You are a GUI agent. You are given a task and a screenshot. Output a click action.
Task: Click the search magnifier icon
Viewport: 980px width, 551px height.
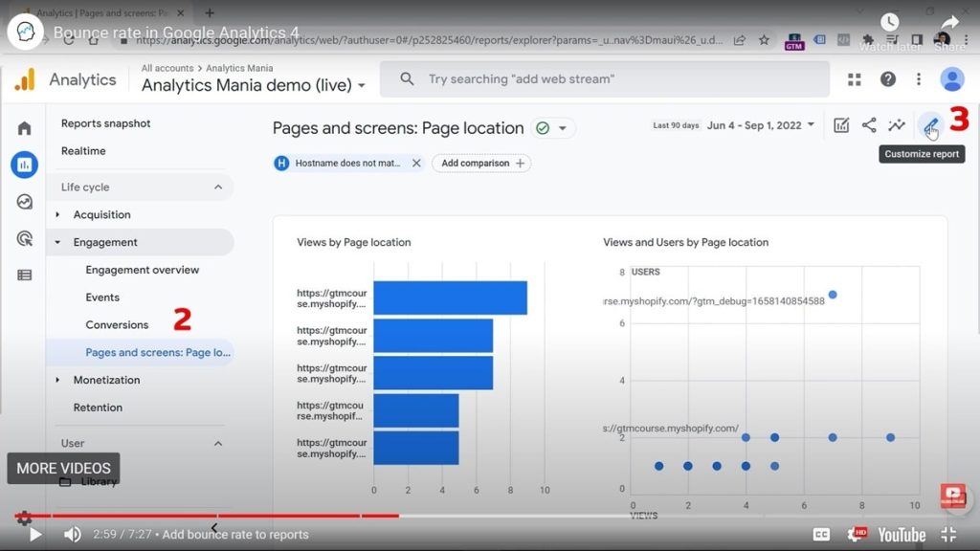coord(407,79)
